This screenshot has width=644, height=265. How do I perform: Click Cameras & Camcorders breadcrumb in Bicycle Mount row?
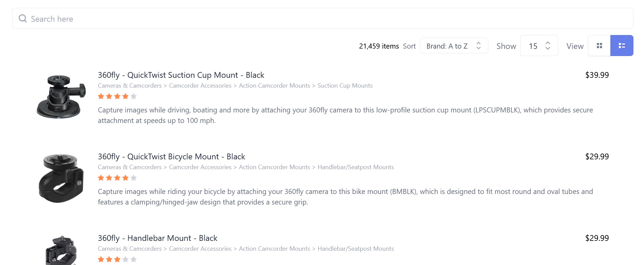pyautogui.click(x=130, y=167)
